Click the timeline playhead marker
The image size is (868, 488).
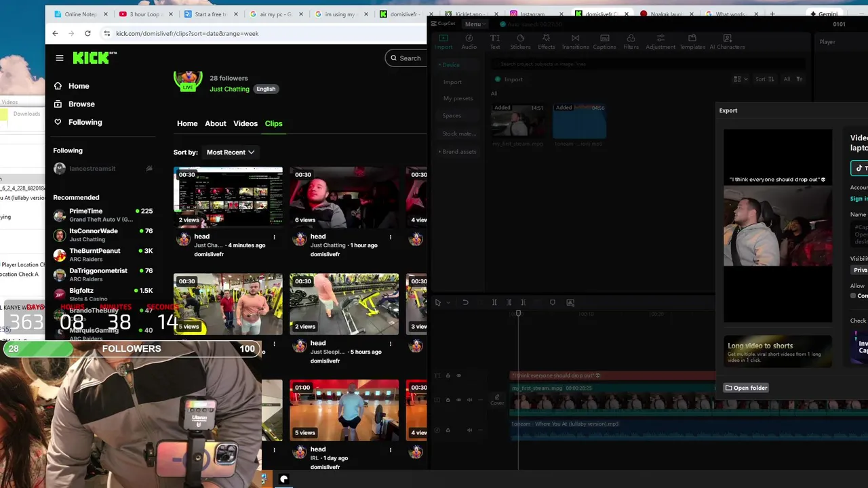pyautogui.click(x=518, y=313)
